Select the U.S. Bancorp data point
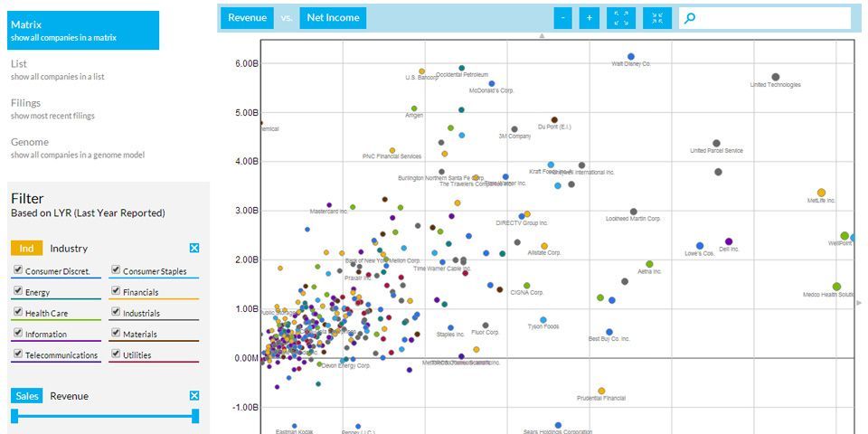 (422, 71)
